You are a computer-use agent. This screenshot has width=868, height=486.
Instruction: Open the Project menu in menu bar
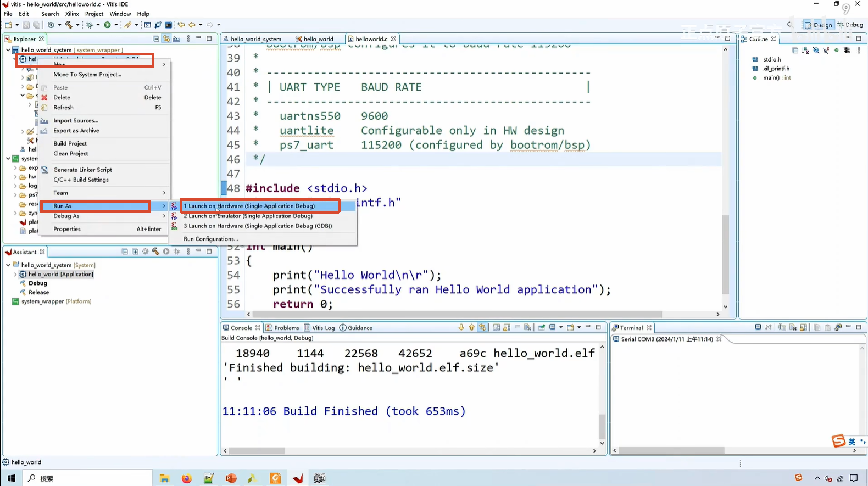pos(94,14)
